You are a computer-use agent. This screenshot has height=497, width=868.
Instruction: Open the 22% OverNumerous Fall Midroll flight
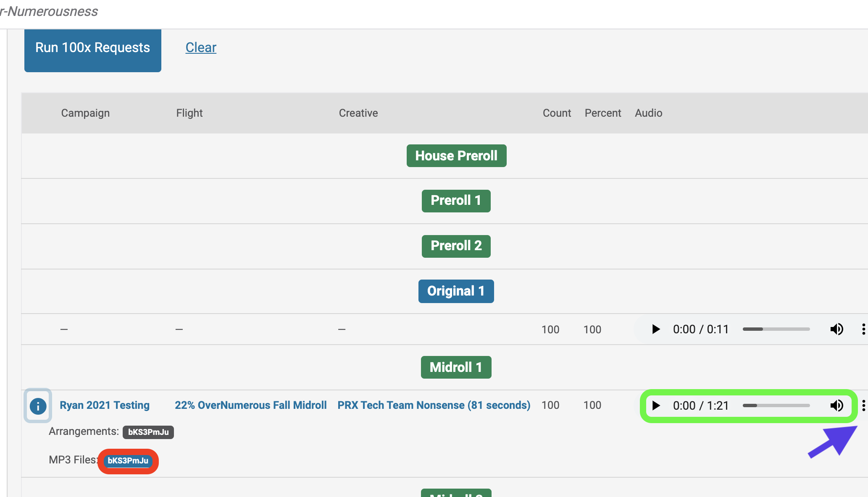coord(251,405)
